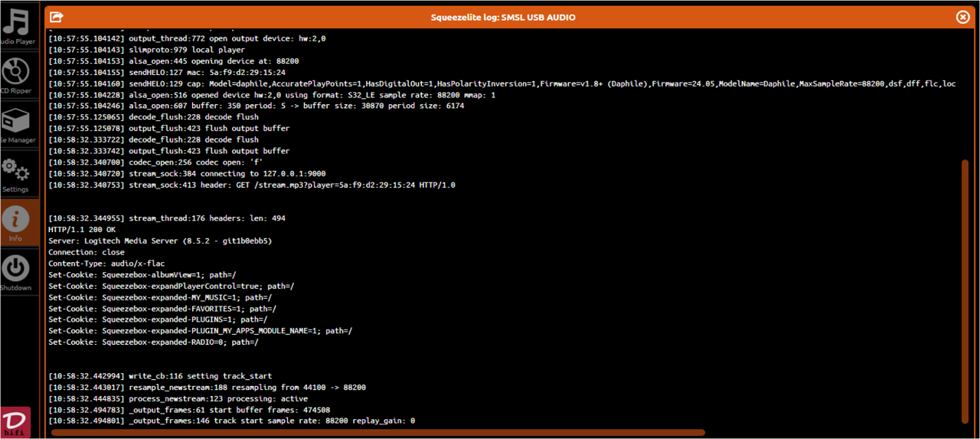Select the Info circle icon
This screenshot has height=439, width=980.
click(x=15, y=219)
